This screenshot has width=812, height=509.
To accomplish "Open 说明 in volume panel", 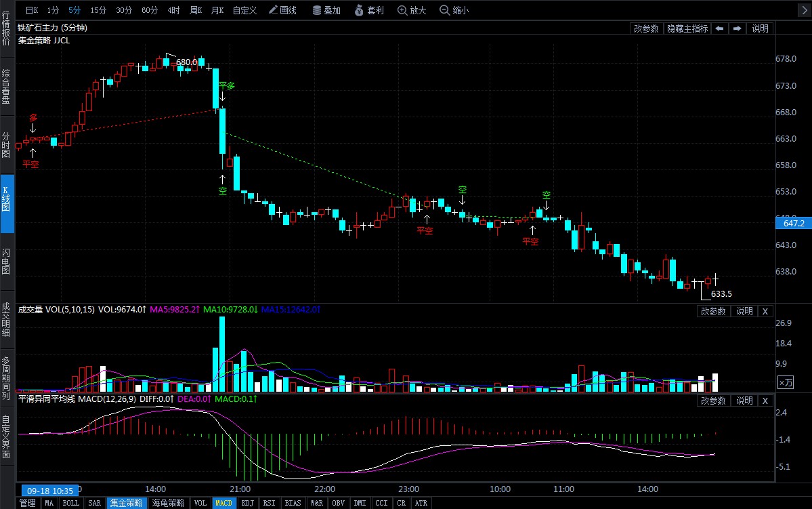I will click(x=744, y=312).
